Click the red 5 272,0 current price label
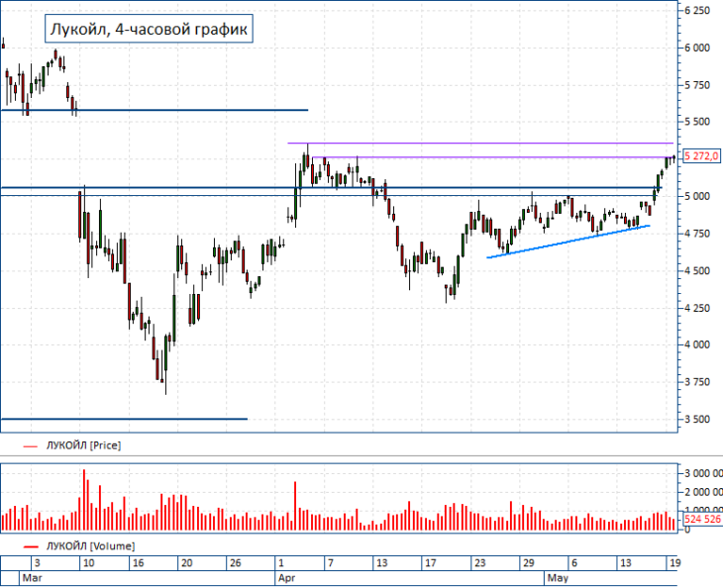Image resolution: width=723 pixels, height=588 pixels. 701,156
